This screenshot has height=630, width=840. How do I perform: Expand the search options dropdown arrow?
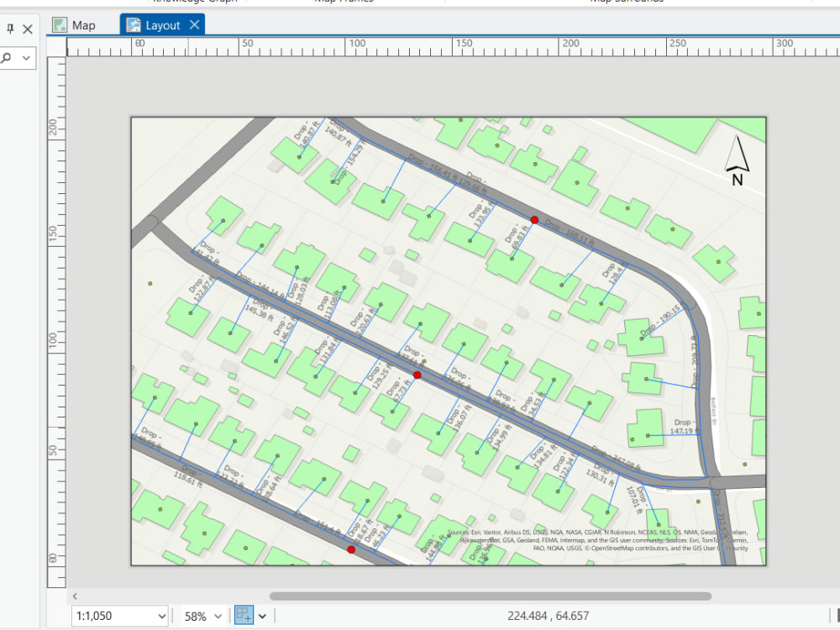(26, 58)
